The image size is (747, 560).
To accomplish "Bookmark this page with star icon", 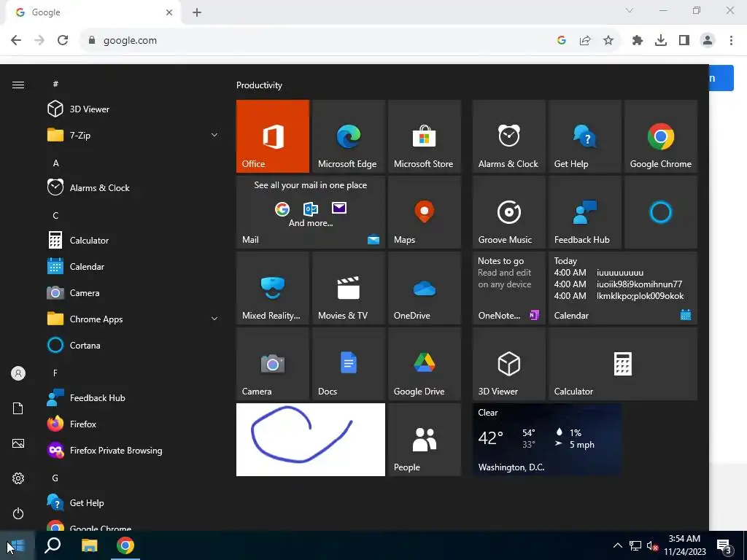I will (x=608, y=41).
